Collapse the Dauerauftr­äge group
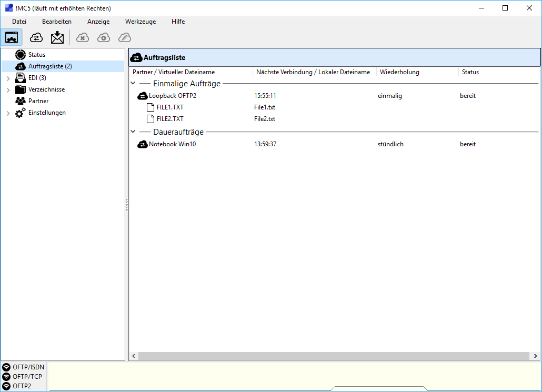 point(133,132)
